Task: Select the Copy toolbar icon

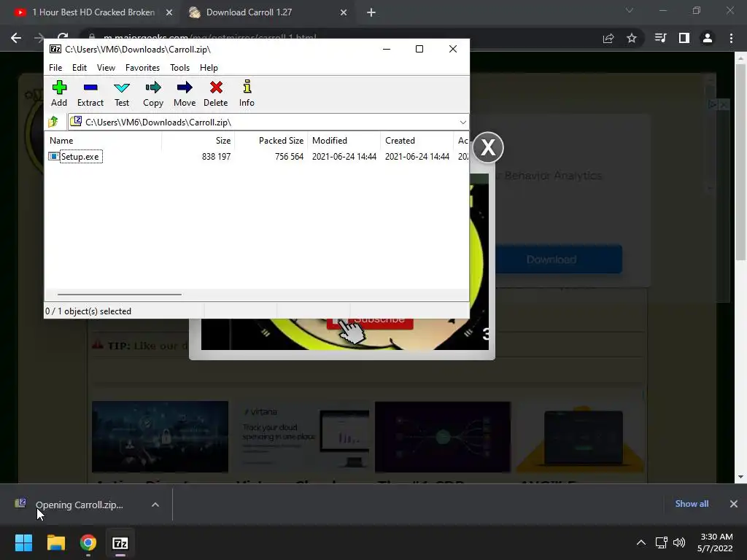Action: coord(153,93)
